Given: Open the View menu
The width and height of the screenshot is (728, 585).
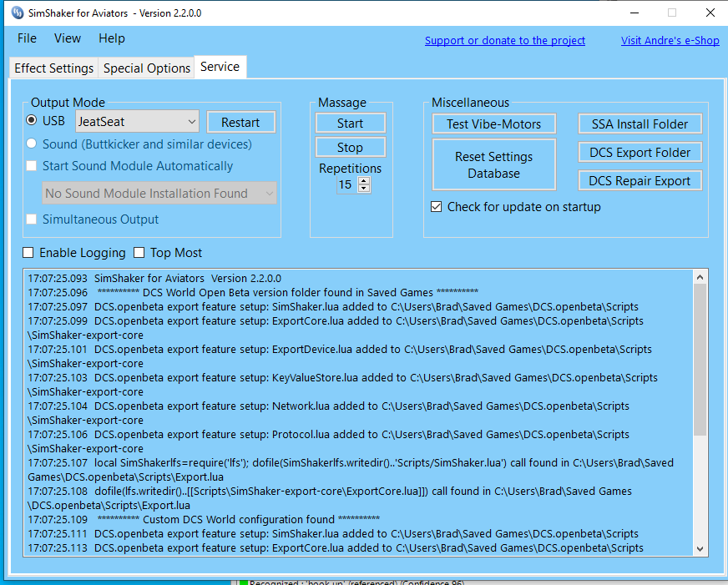Looking at the screenshot, I should [68, 38].
